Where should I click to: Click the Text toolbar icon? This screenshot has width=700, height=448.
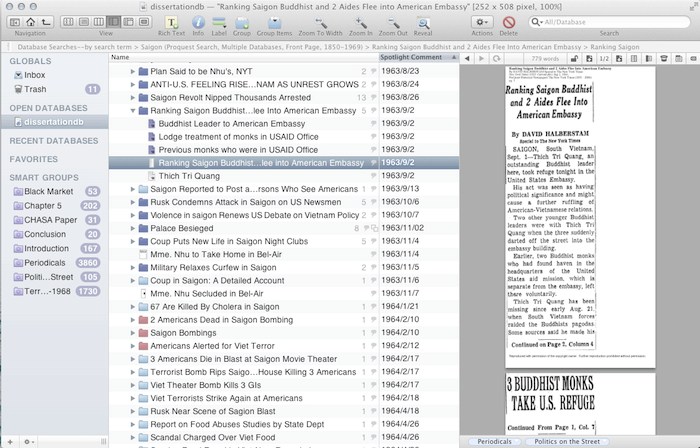pyautogui.click(x=173, y=22)
